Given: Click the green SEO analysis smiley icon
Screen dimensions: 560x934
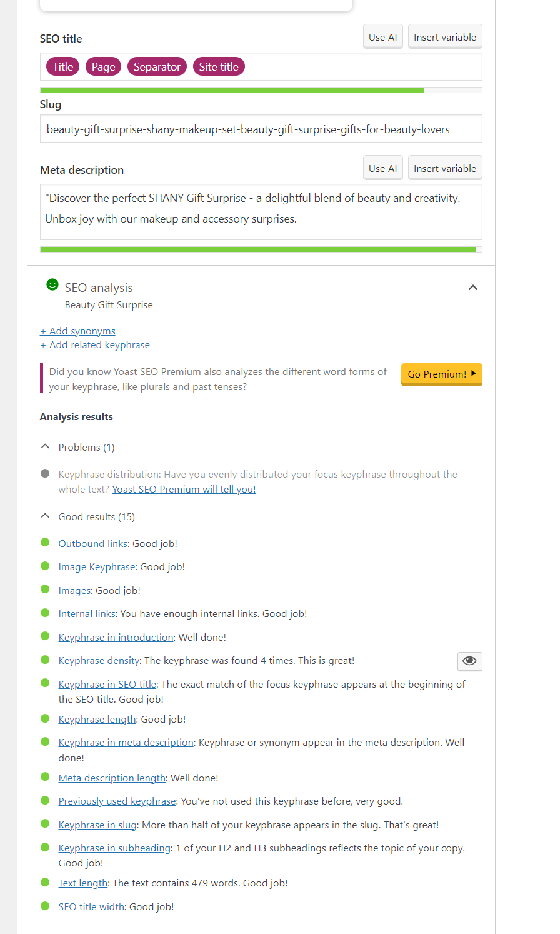Looking at the screenshot, I should point(52,284).
